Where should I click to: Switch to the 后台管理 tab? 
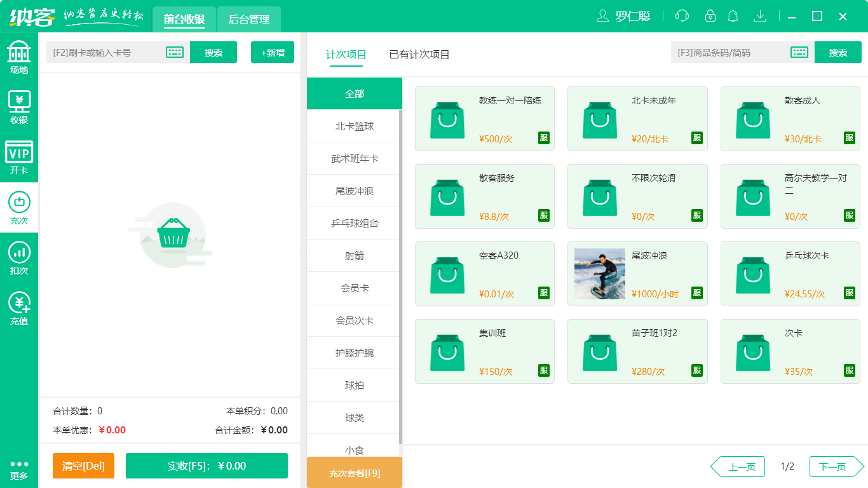click(248, 19)
